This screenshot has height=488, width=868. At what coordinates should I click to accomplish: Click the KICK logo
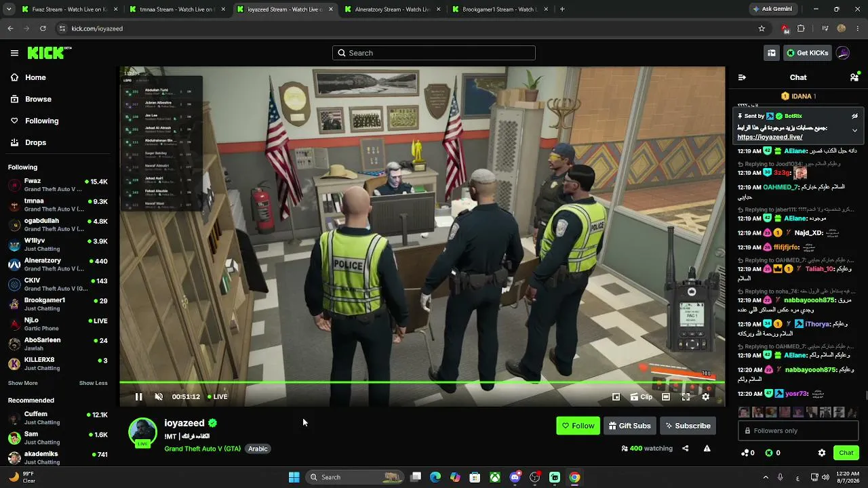[x=49, y=53]
